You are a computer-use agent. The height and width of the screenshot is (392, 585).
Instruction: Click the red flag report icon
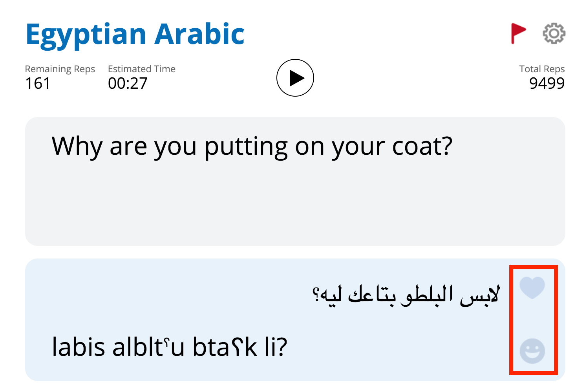coord(518,33)
